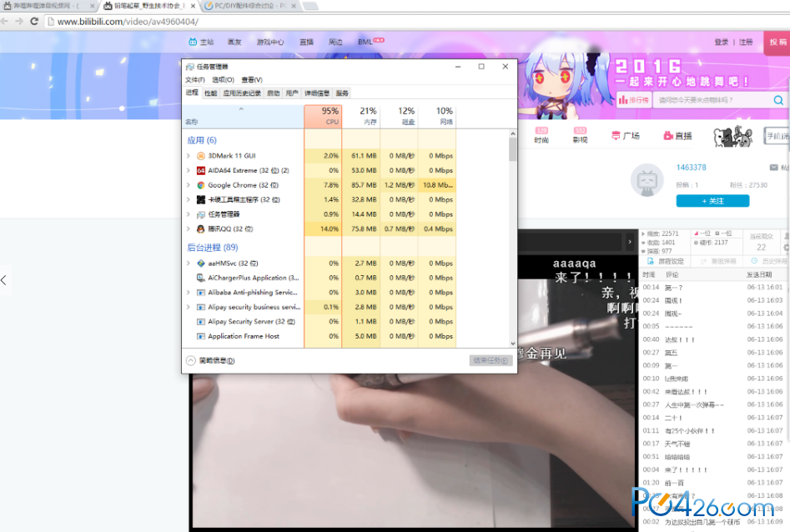This screenshot has height=532, width=790.
Task: Select the 后台进程 (89) group heading
Action: pyautogui.click(x=213, y=248)
